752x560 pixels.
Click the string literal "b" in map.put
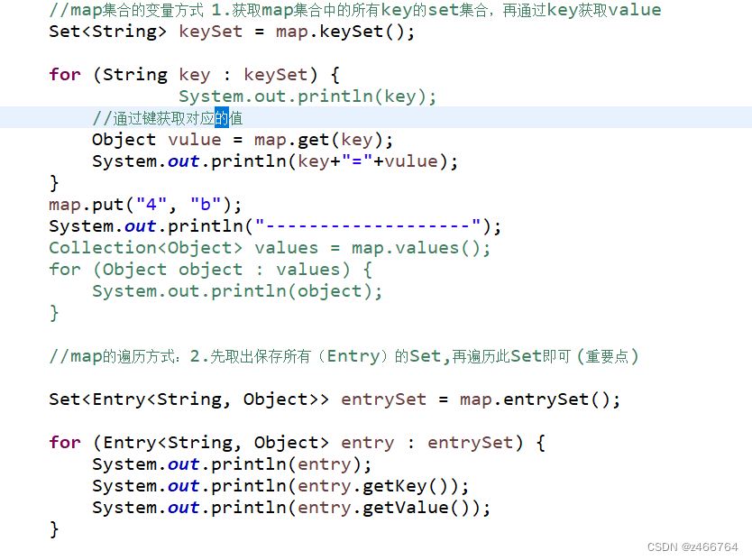click(x=202, y=204)
